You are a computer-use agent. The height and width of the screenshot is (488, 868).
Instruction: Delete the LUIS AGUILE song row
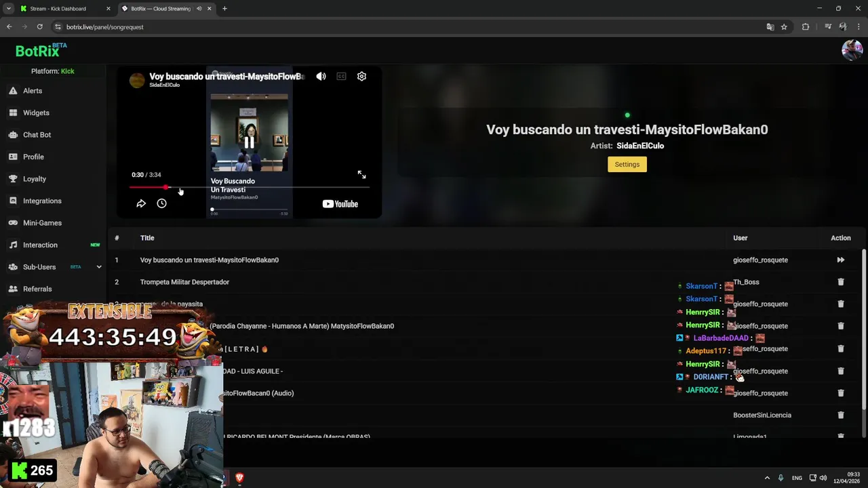(x=841, y=371)
